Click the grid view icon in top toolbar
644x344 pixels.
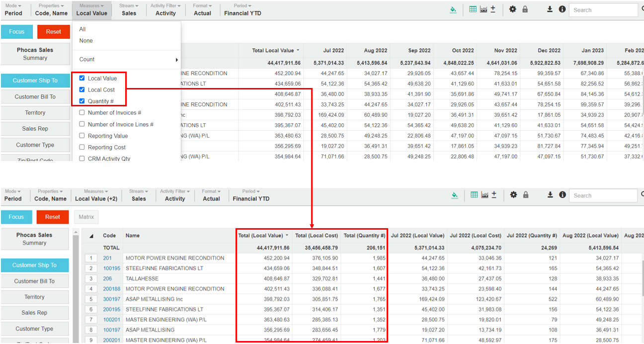tap(473, 9)
